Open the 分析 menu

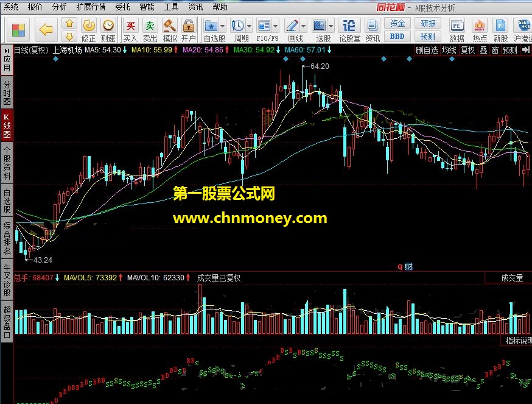[60, 7]
